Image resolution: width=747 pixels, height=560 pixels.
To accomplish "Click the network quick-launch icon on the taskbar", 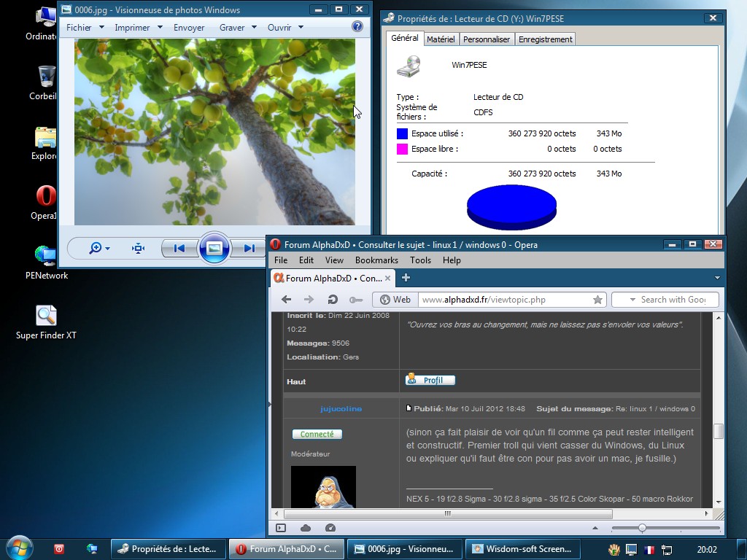I will point(92,549).
